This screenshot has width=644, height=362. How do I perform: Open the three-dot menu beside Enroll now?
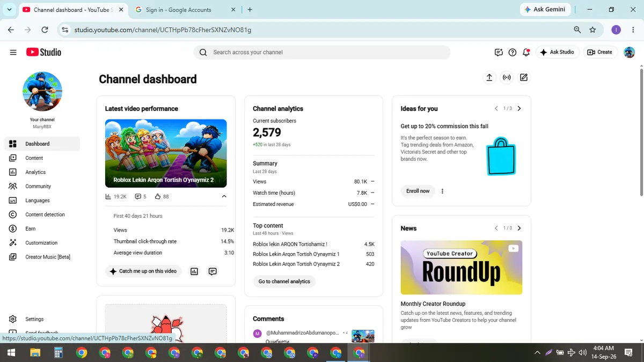pyautogui.click(x=442, y=191)
